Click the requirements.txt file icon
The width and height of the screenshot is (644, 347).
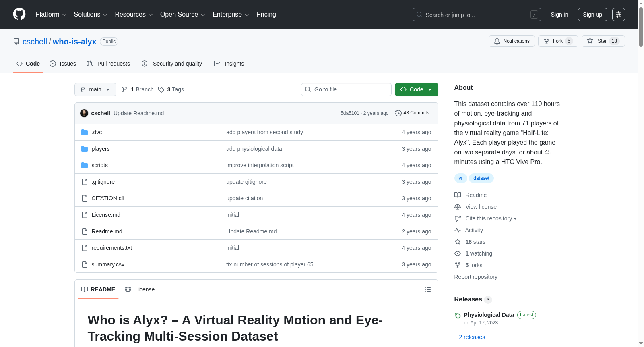(x=85, y=248)
